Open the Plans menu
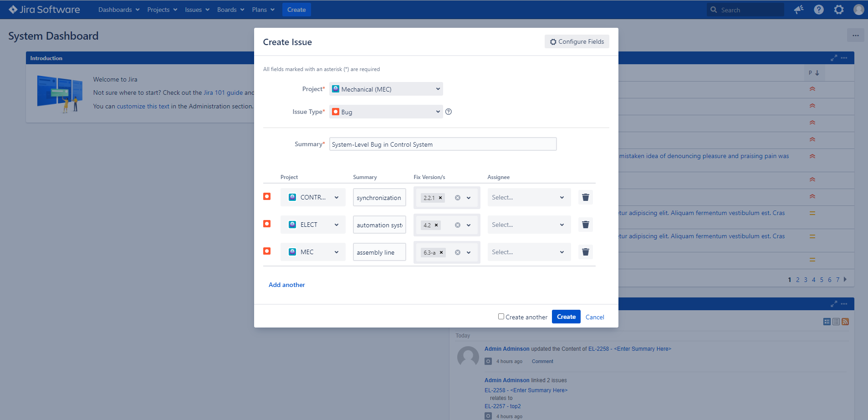Viewport: 868px width, 420px height. (263, 10)
